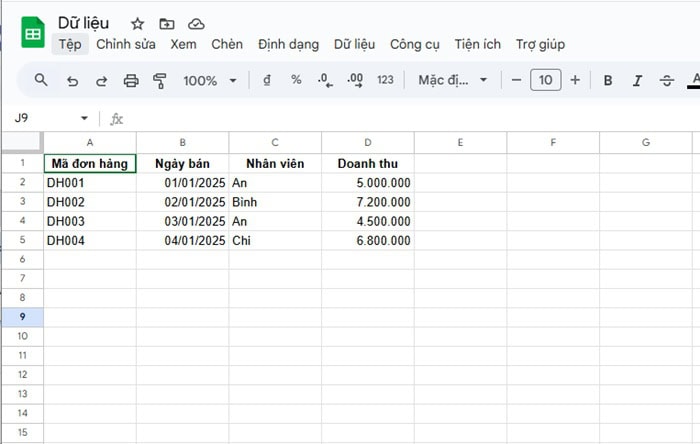Open the search menus magnifier tool
The height and width of the screenshot is (444, 700).
[x=41, y=80]
